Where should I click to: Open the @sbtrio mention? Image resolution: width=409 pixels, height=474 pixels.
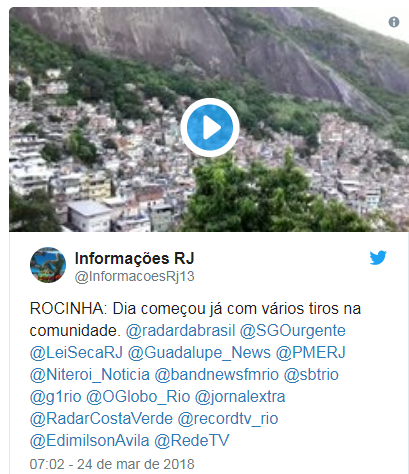click(311, 375)
